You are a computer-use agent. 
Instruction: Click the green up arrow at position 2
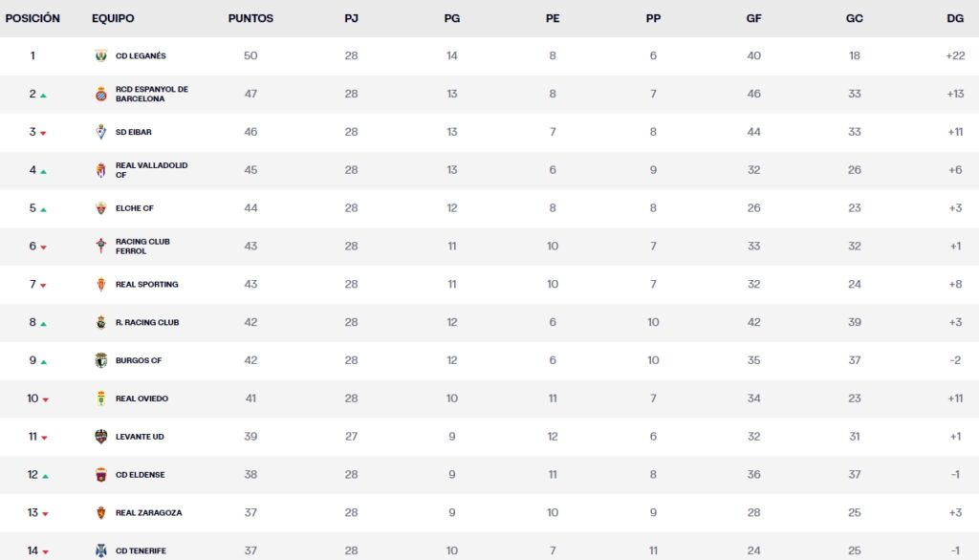pos(44,96)
